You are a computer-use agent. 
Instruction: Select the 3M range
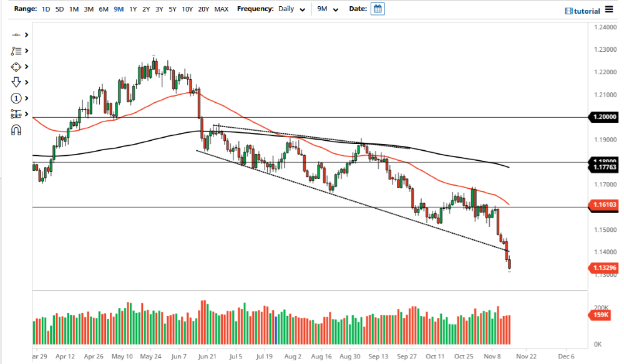89,9
